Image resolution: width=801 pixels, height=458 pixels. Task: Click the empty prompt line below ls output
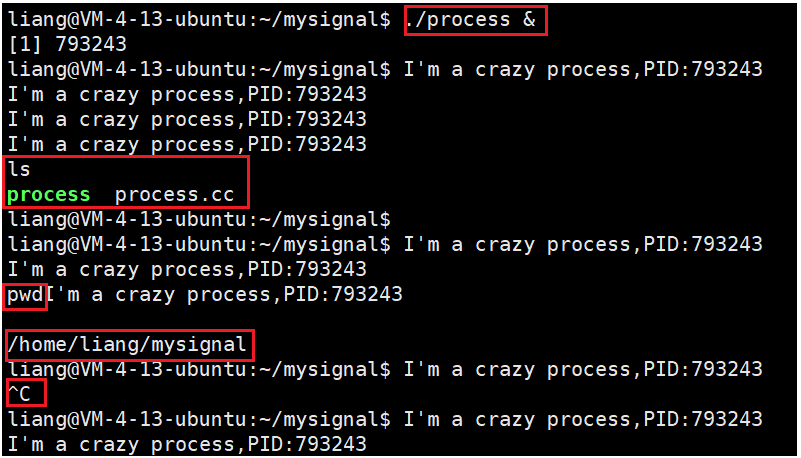pos(198,219)
